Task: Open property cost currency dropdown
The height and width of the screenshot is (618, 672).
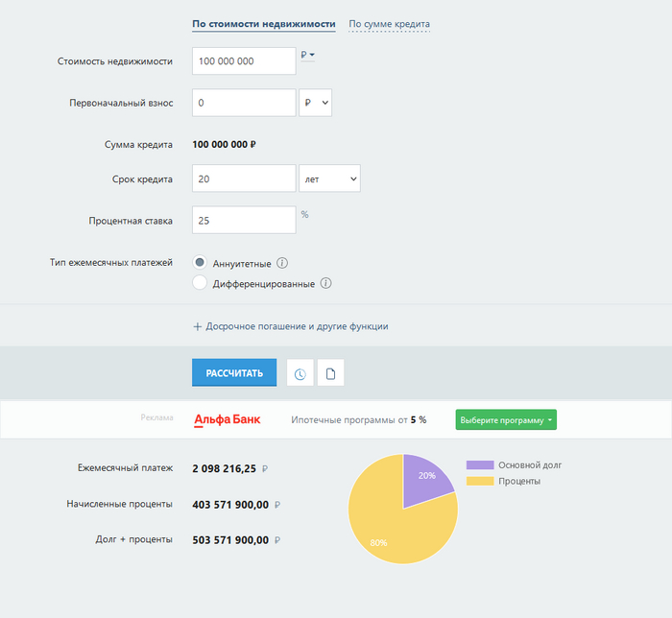Action: coord(307,56)
